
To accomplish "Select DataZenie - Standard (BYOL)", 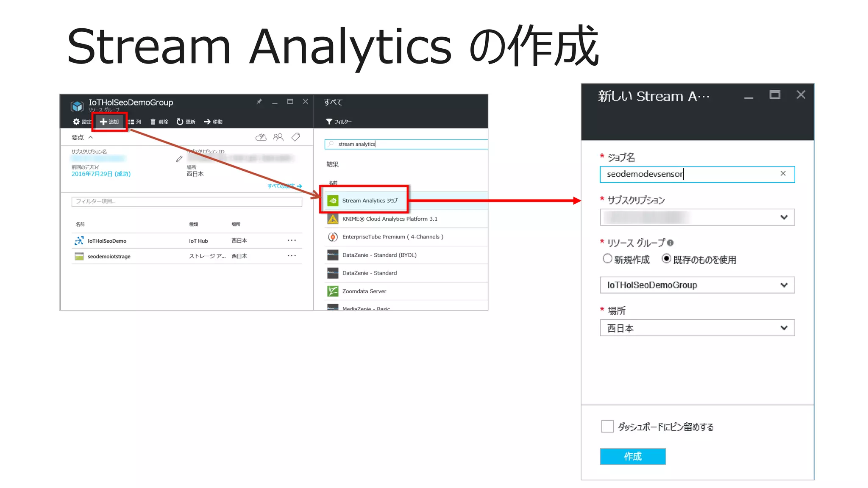I will 406,255.
